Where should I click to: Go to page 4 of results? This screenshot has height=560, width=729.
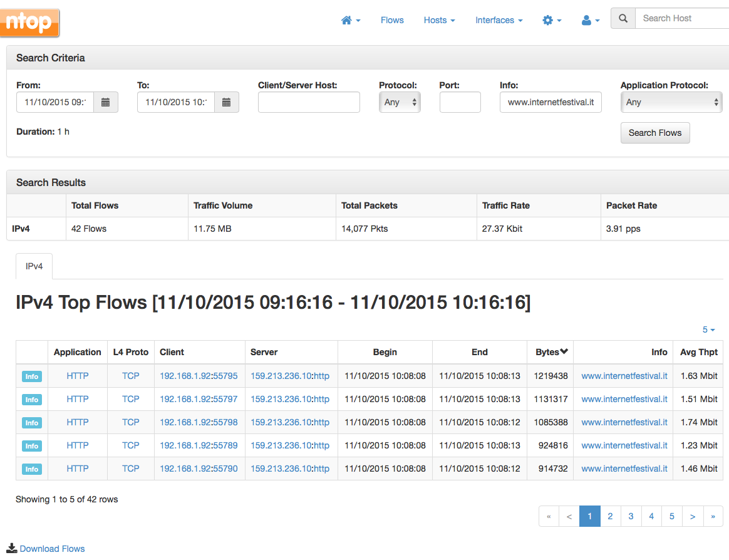[x=651, y=516]
